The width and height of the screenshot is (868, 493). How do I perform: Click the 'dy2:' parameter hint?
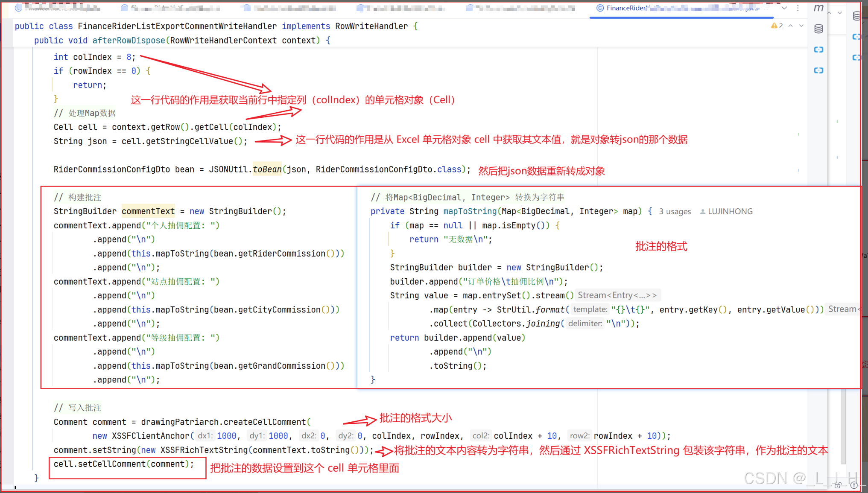(346, 436)
